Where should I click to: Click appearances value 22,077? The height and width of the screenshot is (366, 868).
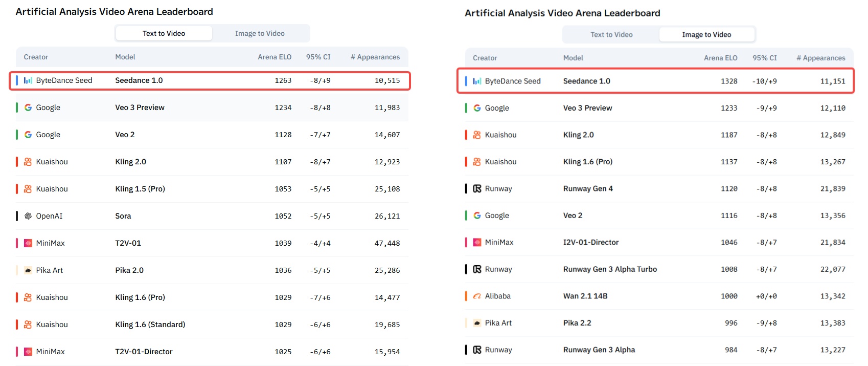tap(833, 269)
